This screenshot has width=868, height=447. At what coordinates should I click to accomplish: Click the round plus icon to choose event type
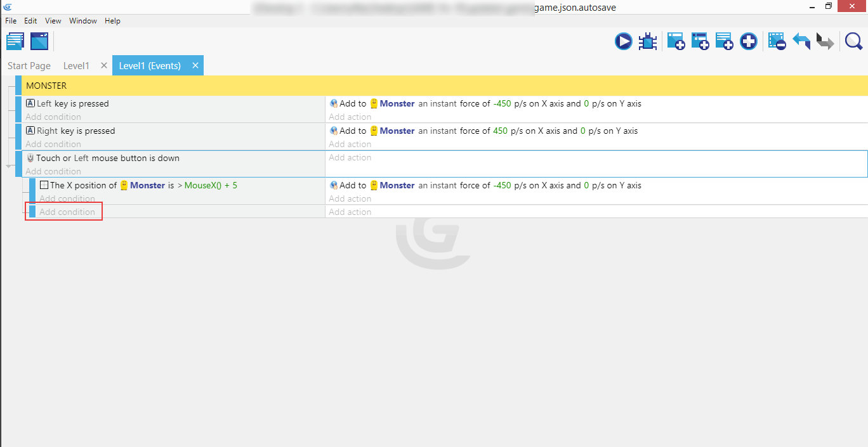[749, 42]
